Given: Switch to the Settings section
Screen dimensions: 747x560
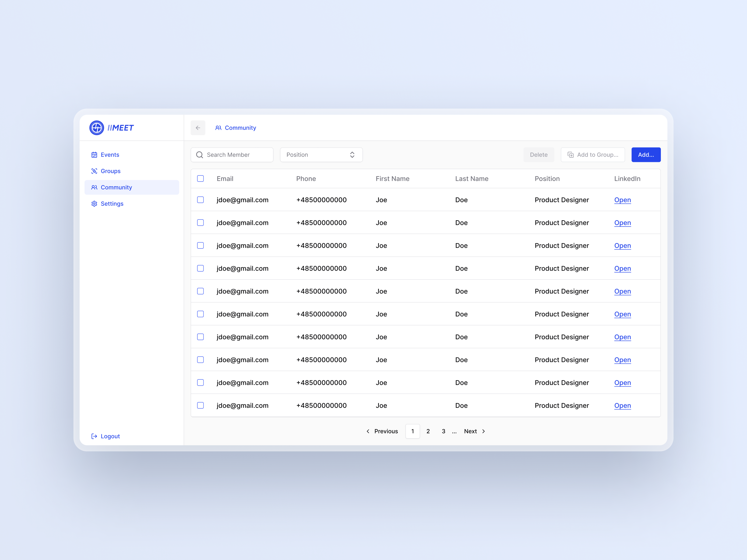Looking at the screenshot, I should (112, 203).
